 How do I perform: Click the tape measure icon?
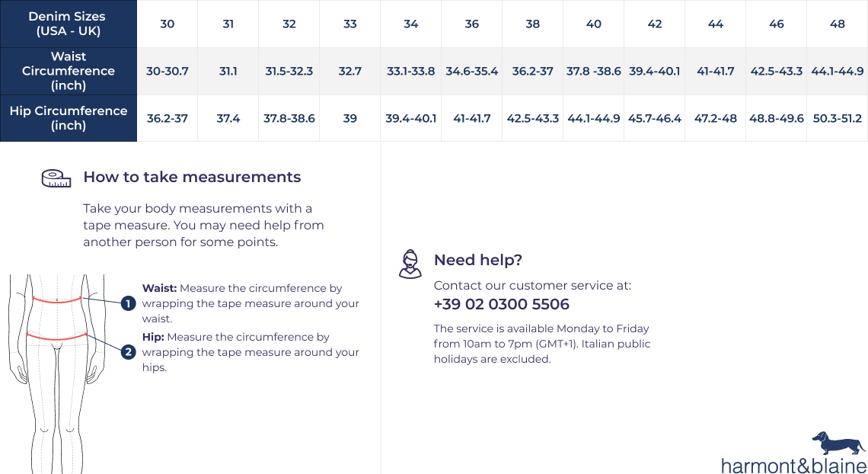pos(56,178)
